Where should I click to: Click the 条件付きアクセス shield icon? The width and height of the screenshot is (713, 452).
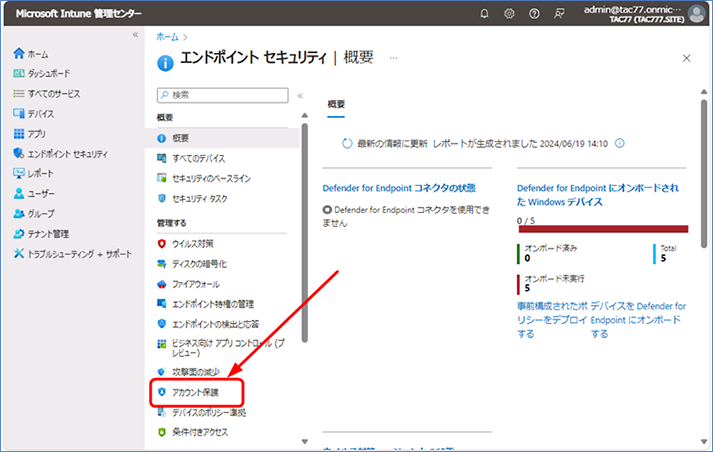coord(161,432)
